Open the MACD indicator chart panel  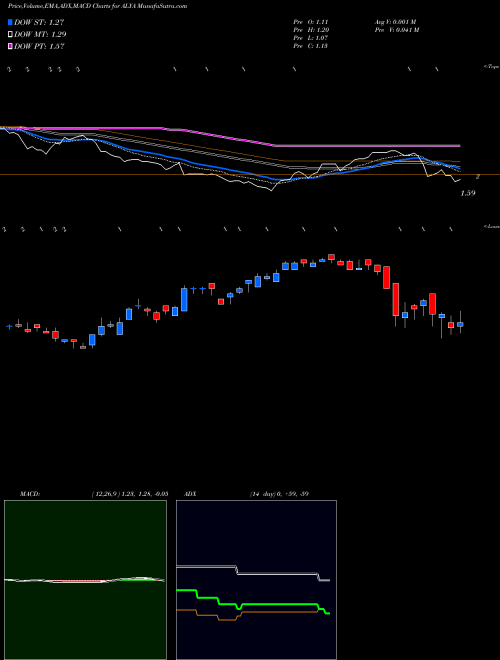[x=85, y=580]
